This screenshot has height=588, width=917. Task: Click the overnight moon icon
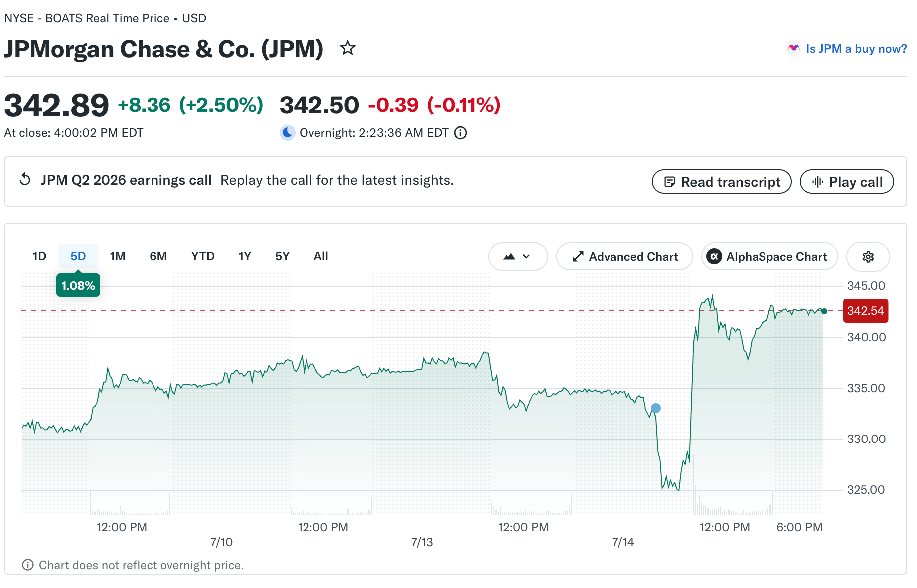pos(287,133)
